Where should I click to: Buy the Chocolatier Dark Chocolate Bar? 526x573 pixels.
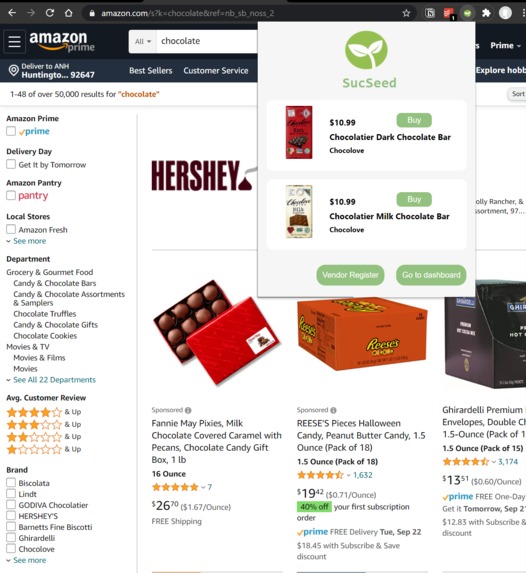click(414, 120)
